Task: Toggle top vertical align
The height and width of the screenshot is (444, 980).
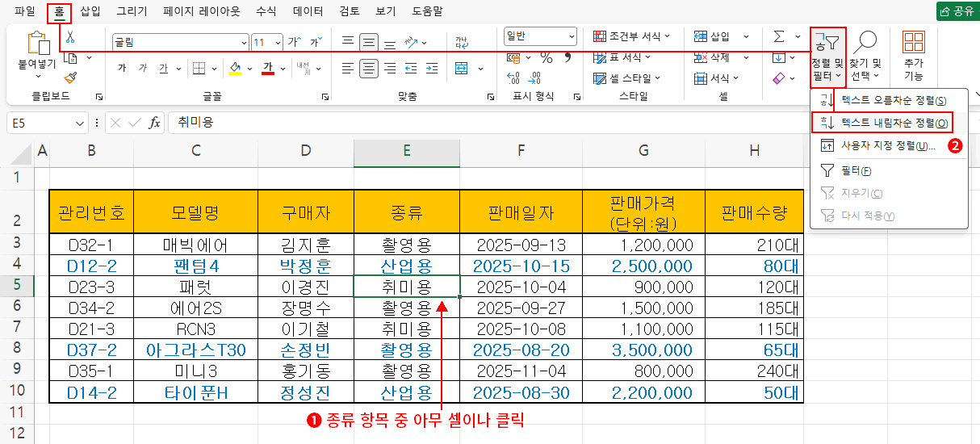Action: coord(348,42)
